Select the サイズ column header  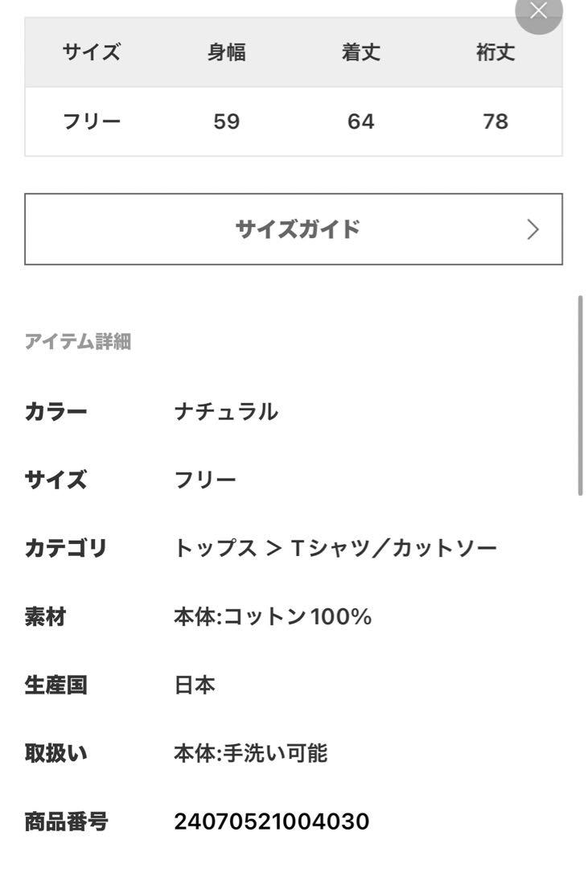92,52
